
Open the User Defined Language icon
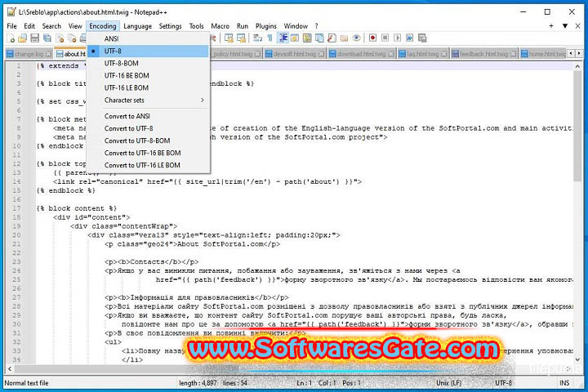tap(295, 38)
